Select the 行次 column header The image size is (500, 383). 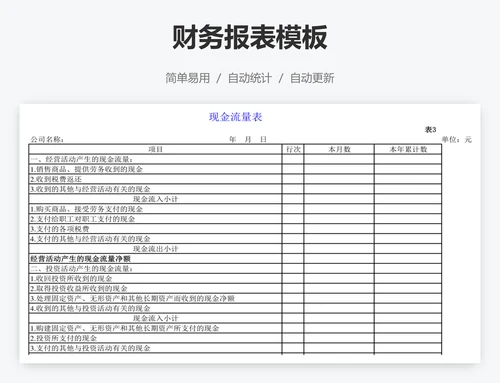click(293, 149)
